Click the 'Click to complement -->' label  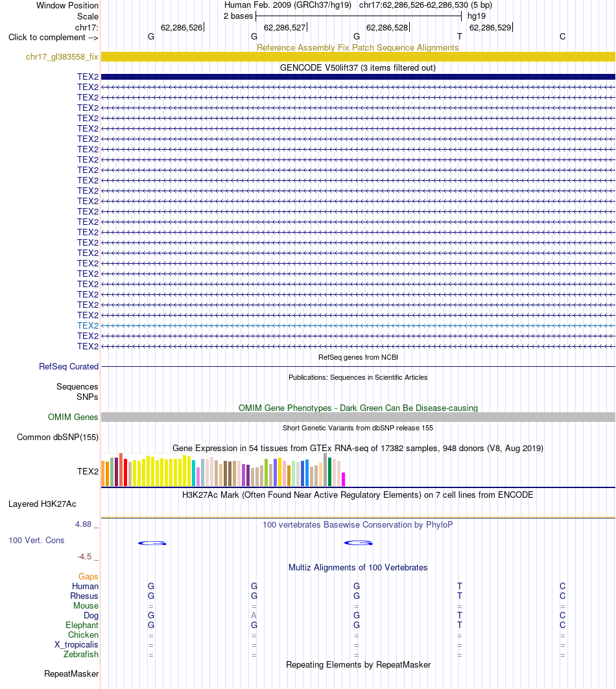click(53, 38)
